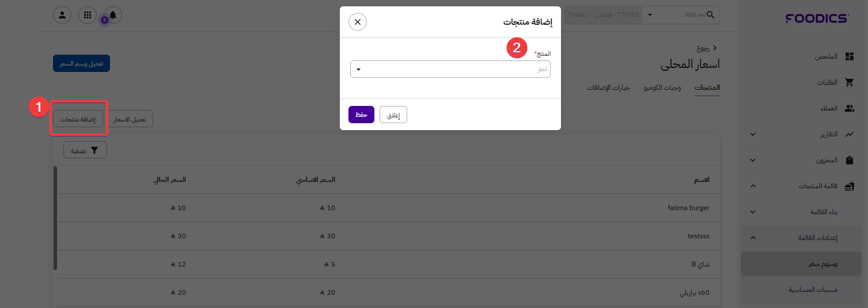Open the apps grid icon
868x308 pixels.
(87, 15)
